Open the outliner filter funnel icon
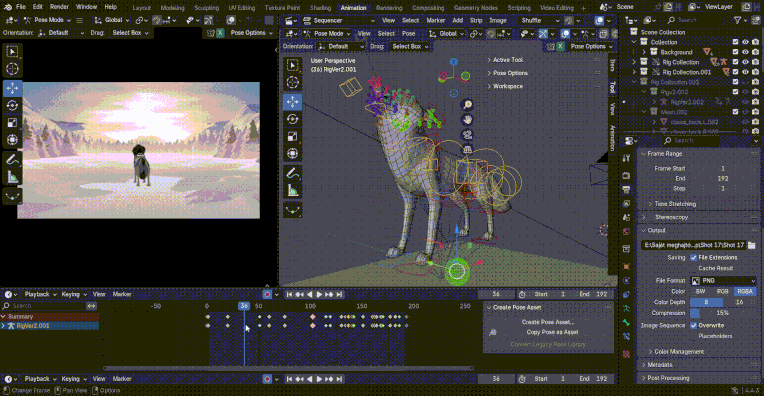The height and width of the screenshot is (396, 764). (738, 20)
